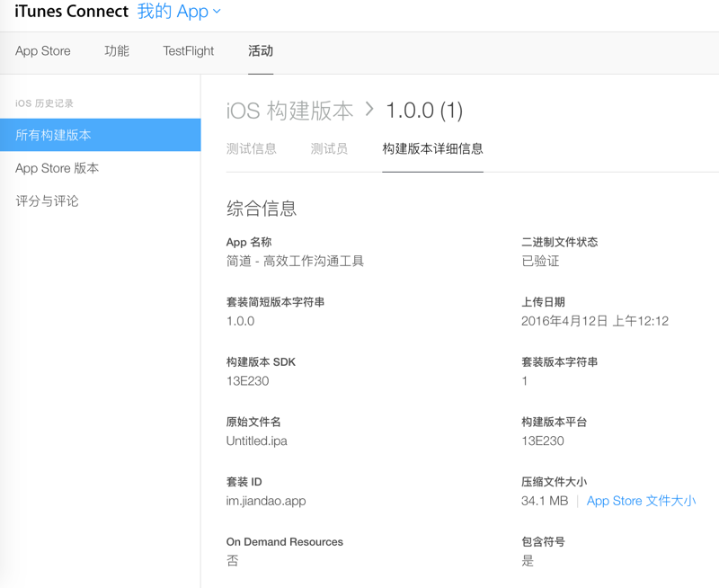Click the 1.0.0 (1) build title

point(424,111)
